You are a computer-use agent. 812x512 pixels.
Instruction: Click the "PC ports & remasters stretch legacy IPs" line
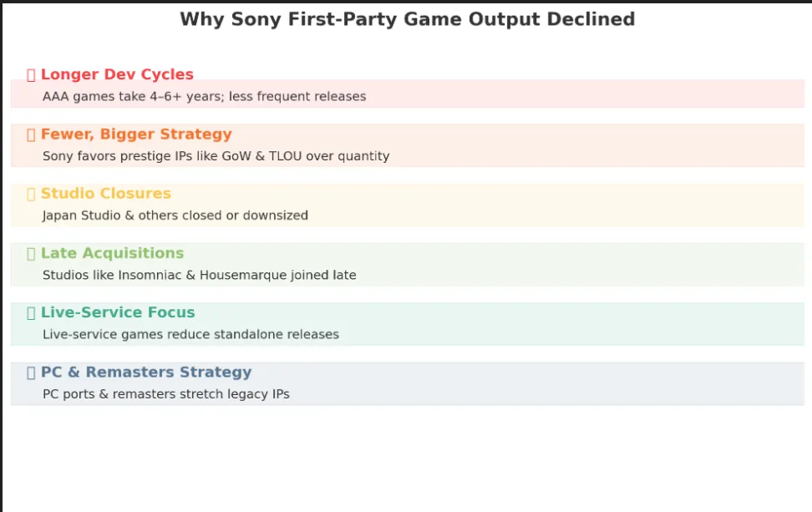(x=166, y=394)
